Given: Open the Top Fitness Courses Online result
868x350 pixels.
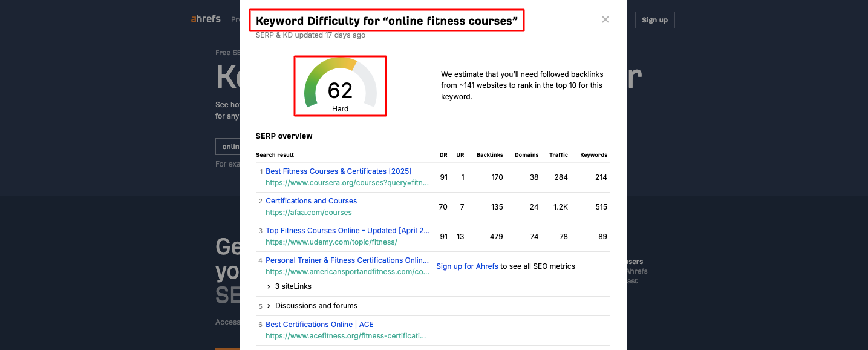Looking at the screenshot, I should pos(348,231).
